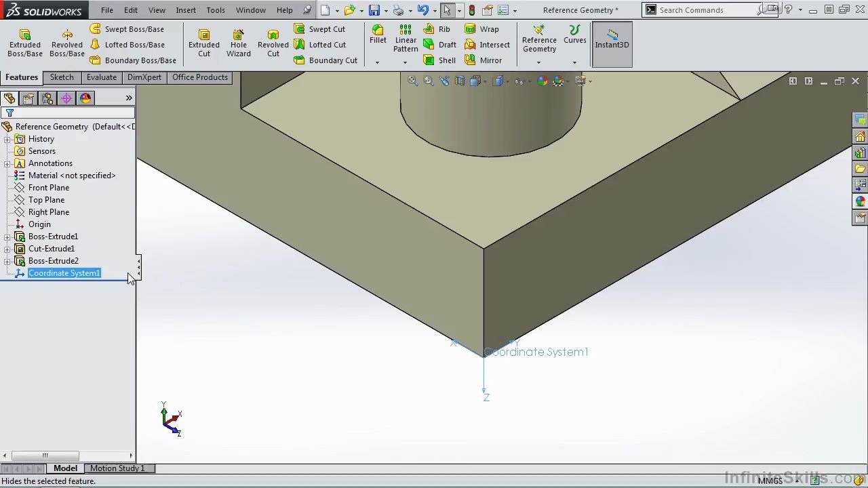The image size is (868, 488).
Task: Toggle the record macro button
Action: (x=472, y=9)
